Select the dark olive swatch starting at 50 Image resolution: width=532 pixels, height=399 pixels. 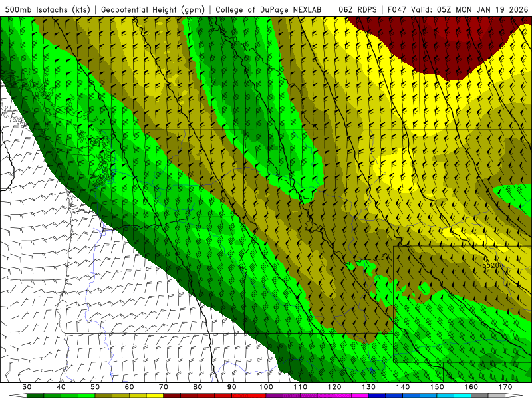[104, 396]
